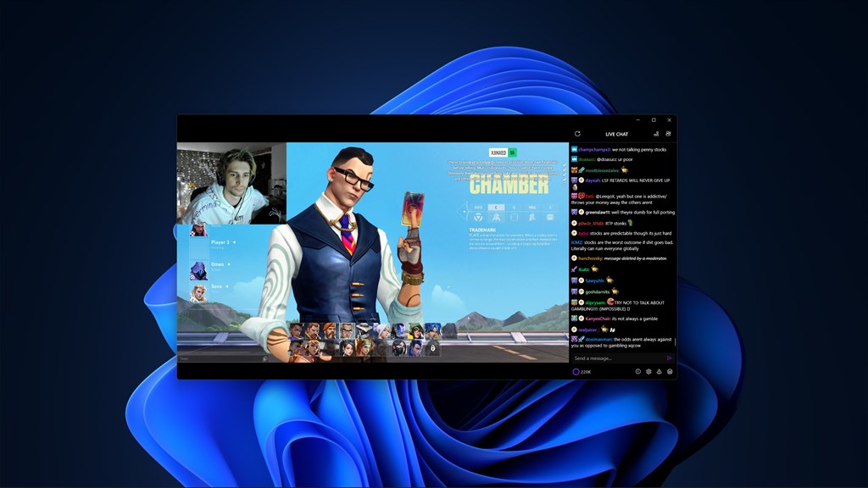Click the piggy bank emote after Sawyuhh
This screenshot has height=488, width=868.
[609, 280]
